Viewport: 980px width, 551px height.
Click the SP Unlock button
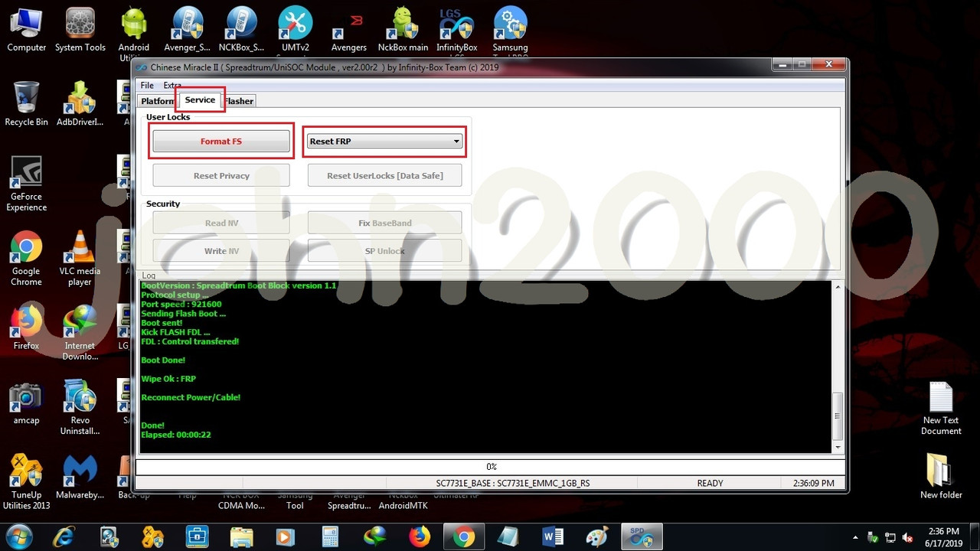(x=385, y=251)
